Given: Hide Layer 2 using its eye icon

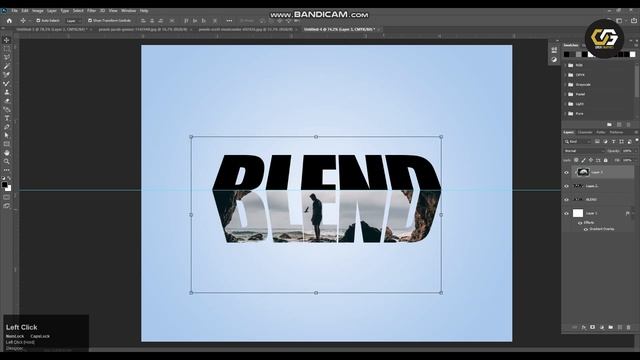Looking at the screenshot, I should 567,186.
